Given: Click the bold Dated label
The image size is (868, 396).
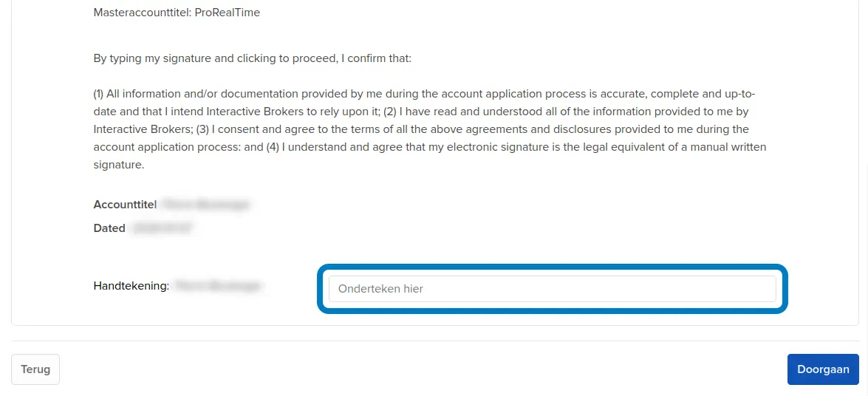Looking at the screenshot, I should pos(109,228).
